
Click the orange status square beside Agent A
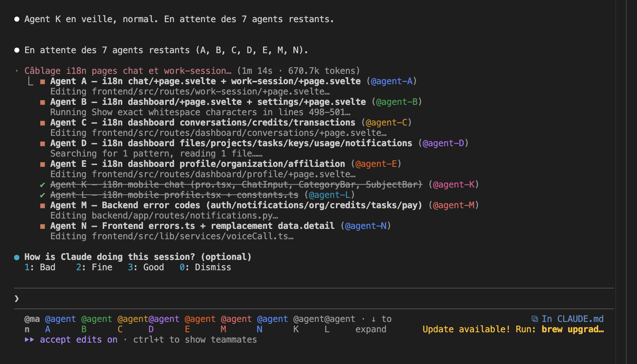coord(42,81)
